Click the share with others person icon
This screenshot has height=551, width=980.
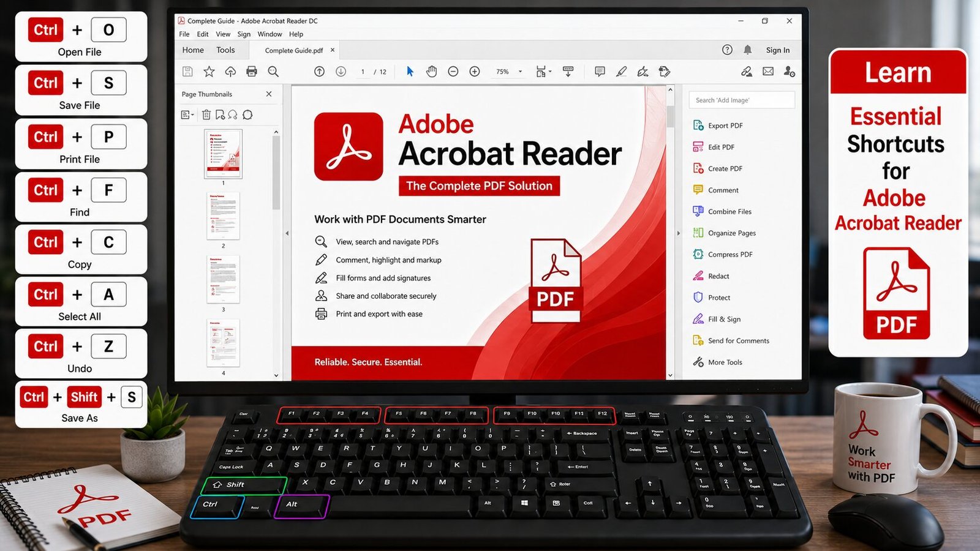coord(790,72)
